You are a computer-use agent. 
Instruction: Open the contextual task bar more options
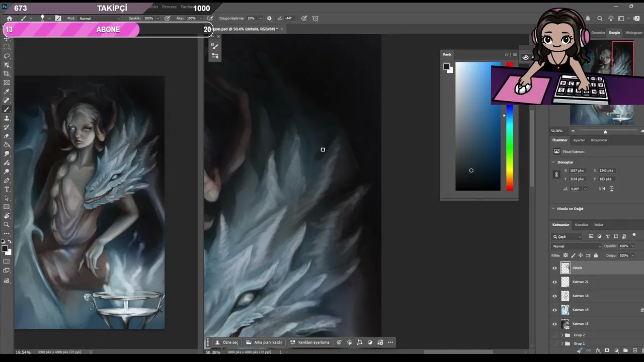click(x=390, y=342)
